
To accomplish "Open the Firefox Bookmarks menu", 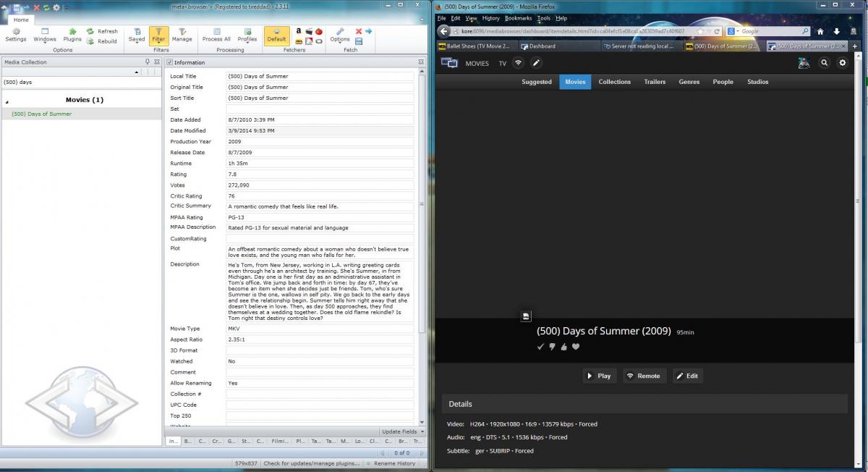I will pyautogui.click(x=518, y=18).
